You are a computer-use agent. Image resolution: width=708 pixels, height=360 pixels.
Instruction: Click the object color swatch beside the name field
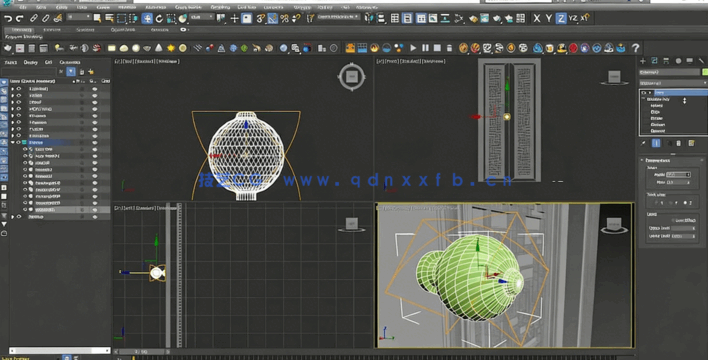tap(705, 72)
